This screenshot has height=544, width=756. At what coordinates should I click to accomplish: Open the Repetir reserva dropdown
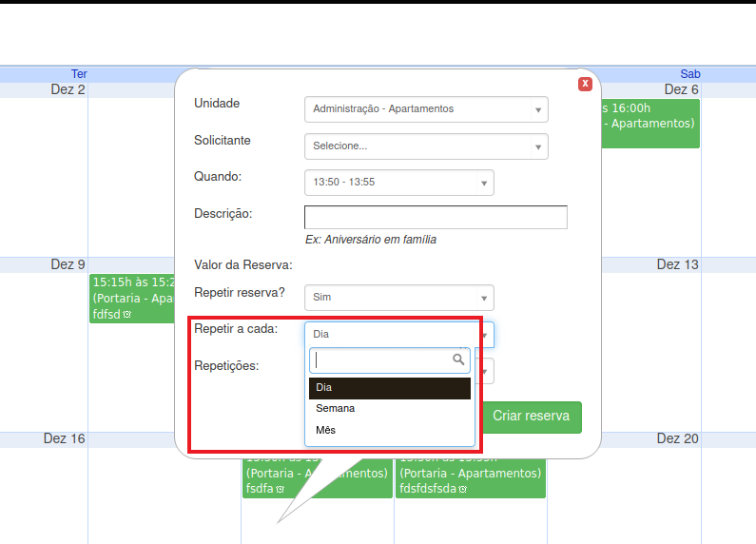point(399,298)
